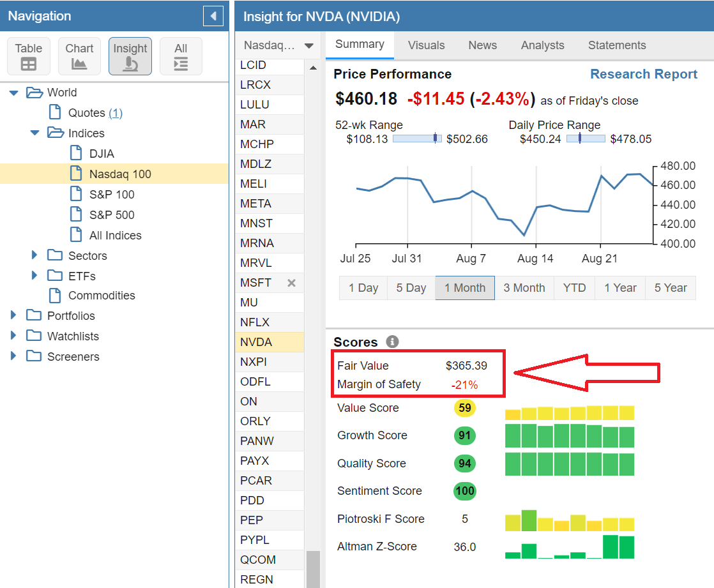Set chart range to 1 Month
Viewport: 714px width, 588px height.
pyautogui.click(x=465, y=288)
